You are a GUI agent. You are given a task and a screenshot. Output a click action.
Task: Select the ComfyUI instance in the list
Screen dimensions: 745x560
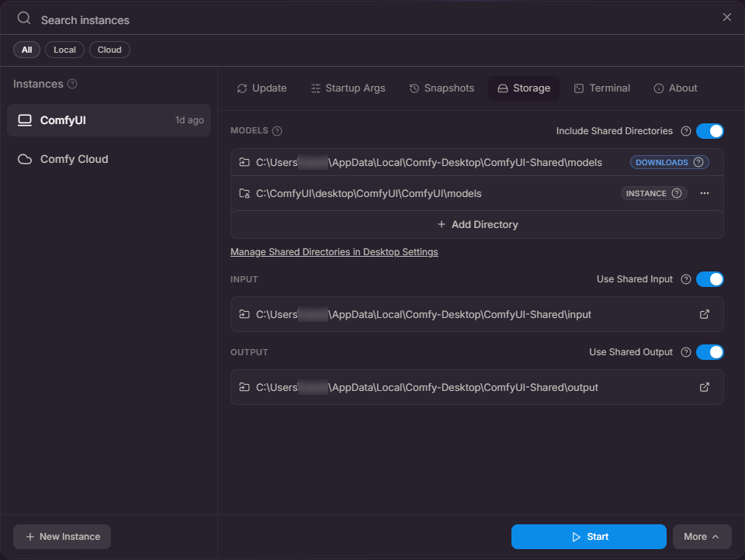tap(109, 120)
